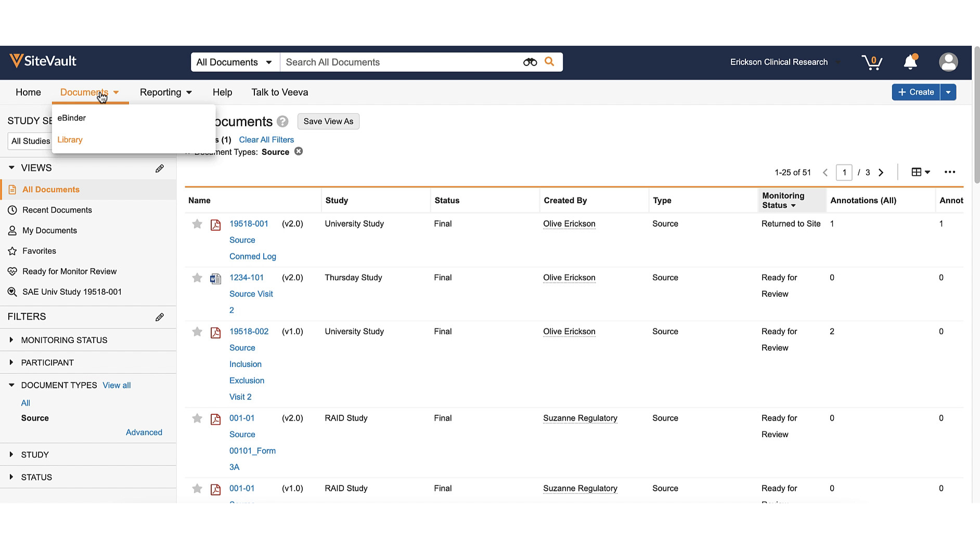This screenshot has height=549, width=980.
Task: Open Olive Erickson link in first row
Action: 569,224
